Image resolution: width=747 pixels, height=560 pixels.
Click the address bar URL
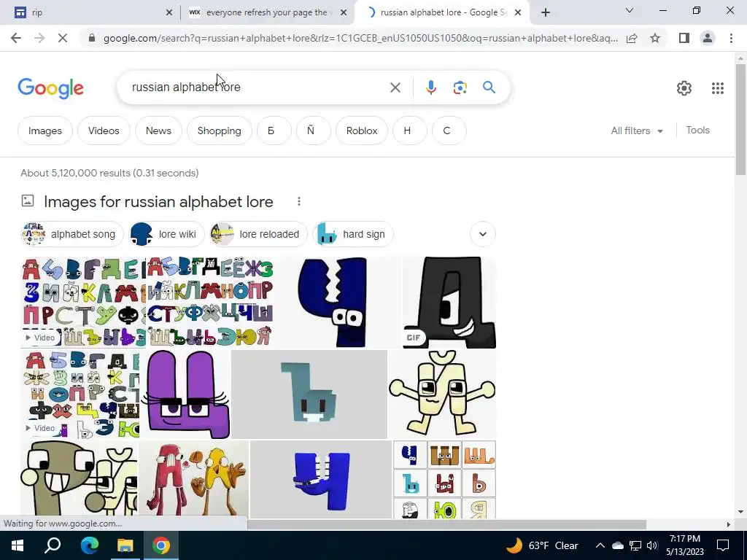click(360, 38)
